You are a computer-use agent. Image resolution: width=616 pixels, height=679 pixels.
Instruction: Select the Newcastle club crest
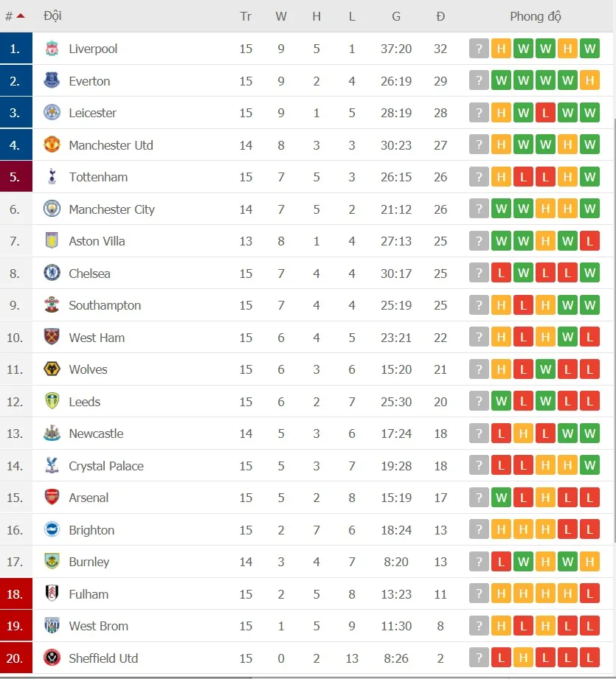52,433
